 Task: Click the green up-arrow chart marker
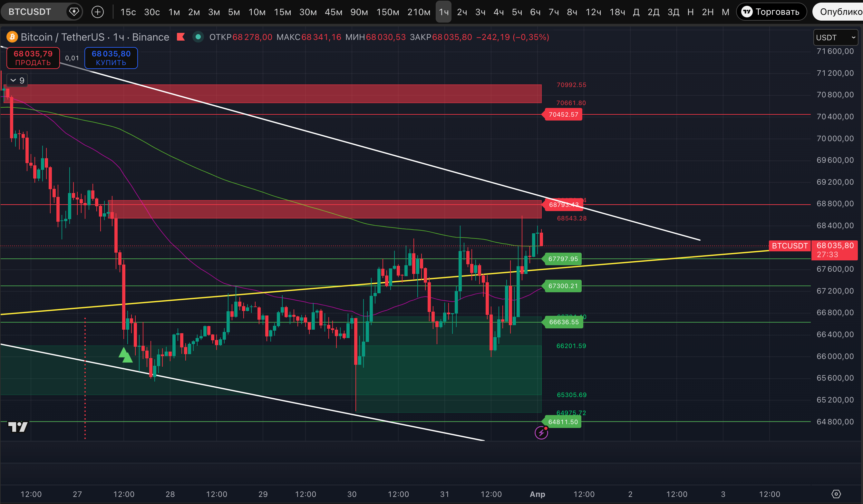click(125, 355)
